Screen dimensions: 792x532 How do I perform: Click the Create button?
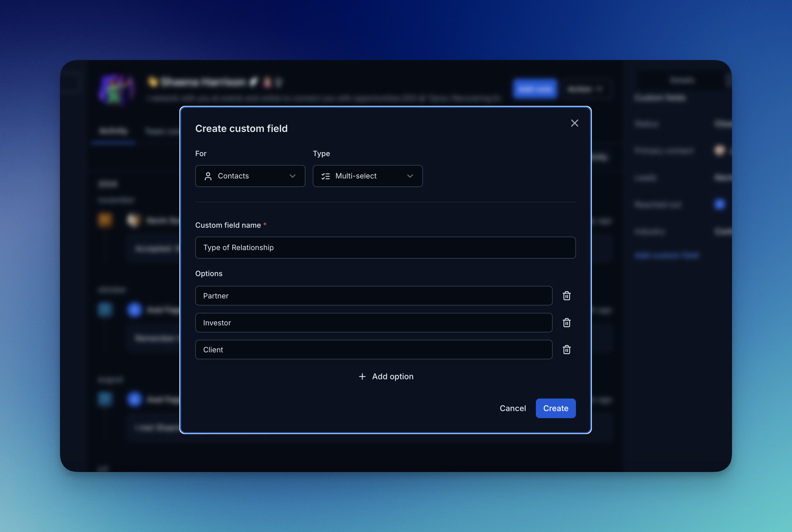[555, 408]
